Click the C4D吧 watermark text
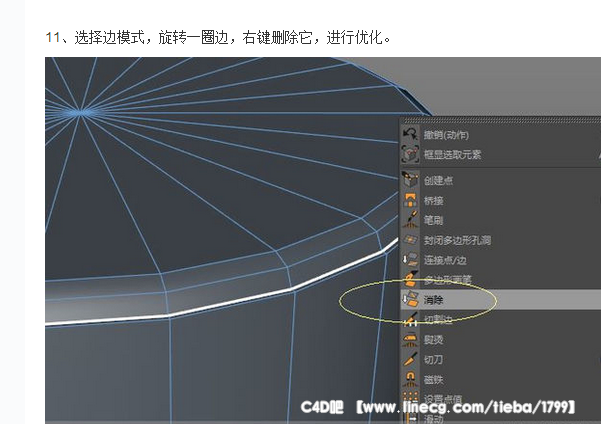This screenshot has width=601, height=424. (324, 407)
